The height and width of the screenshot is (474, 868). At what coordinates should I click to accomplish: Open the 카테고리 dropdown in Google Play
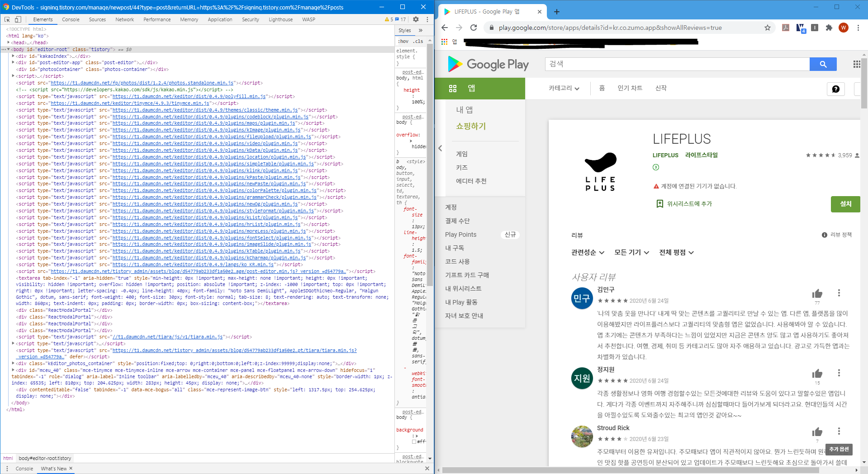564,88
